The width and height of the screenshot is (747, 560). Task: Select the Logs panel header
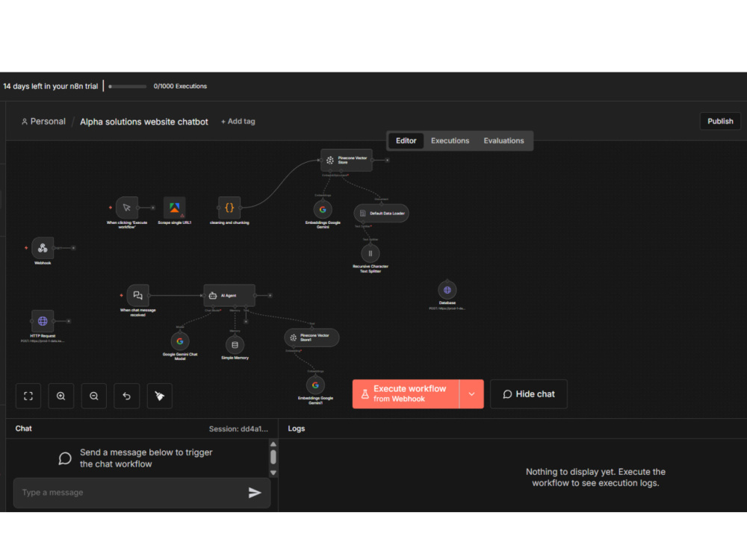click(297, 429)
